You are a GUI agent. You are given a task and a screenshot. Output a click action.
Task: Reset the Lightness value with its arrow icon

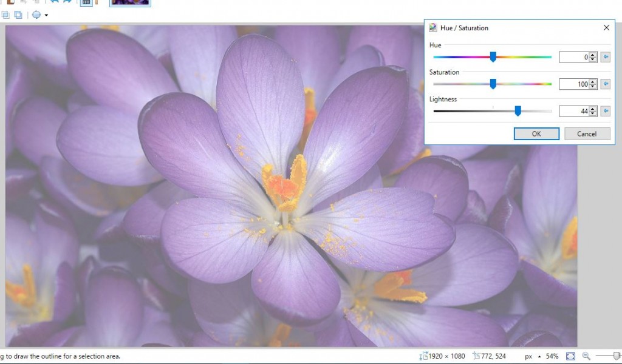pos(605,111)
